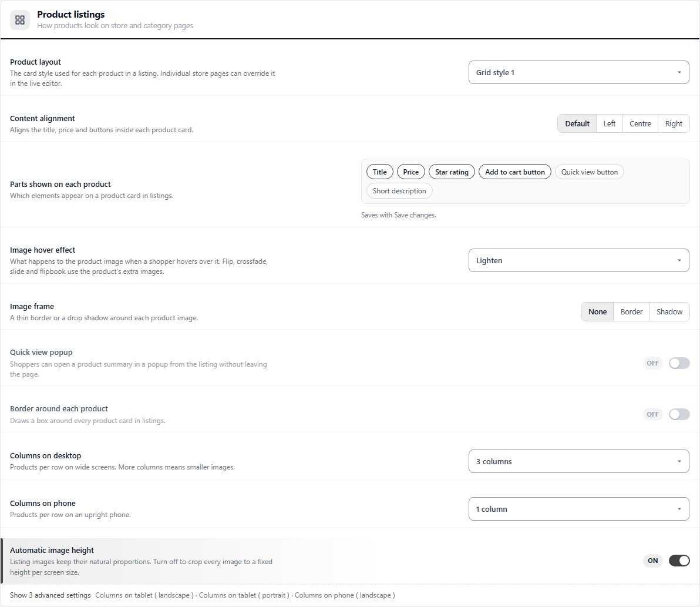This screenshot has width=700, height=607.
Task: Click the Columns on tablet ( landscape ) text
Action: [144, 595]
